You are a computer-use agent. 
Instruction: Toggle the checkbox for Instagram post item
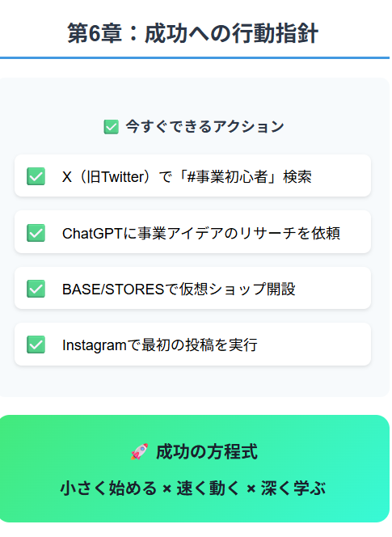[x=36, y=345]
